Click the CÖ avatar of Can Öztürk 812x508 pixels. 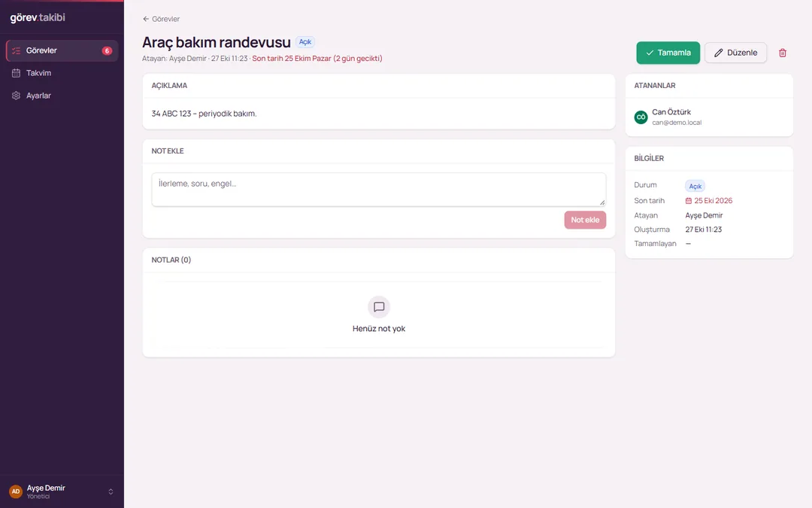click(641, 117)
